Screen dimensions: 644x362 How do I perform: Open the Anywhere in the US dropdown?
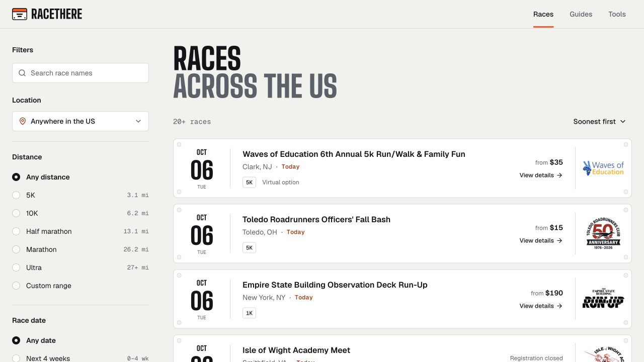click(x=80, y=121)
